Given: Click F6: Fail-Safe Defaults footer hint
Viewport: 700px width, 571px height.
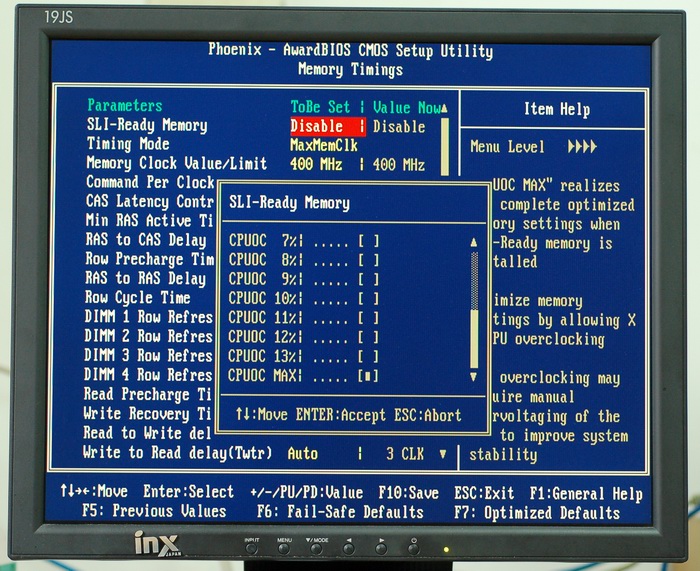Looking at the screenshot, I should (340, 512).
